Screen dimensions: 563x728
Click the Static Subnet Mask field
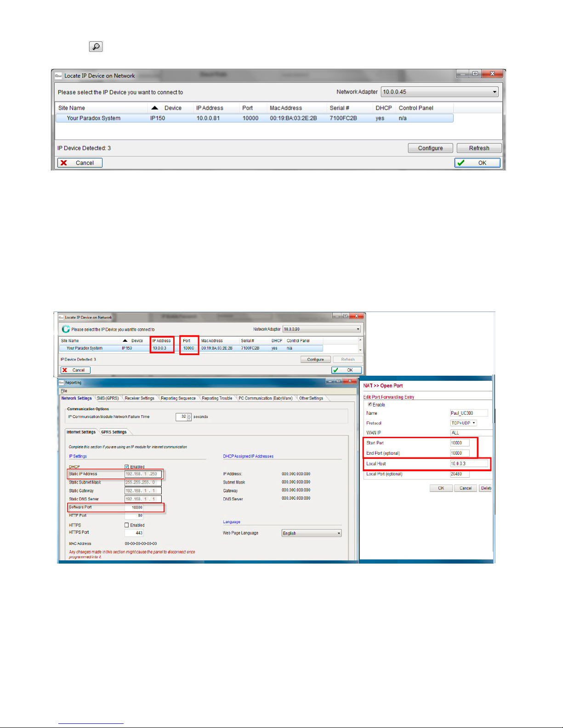click(143, 482)
